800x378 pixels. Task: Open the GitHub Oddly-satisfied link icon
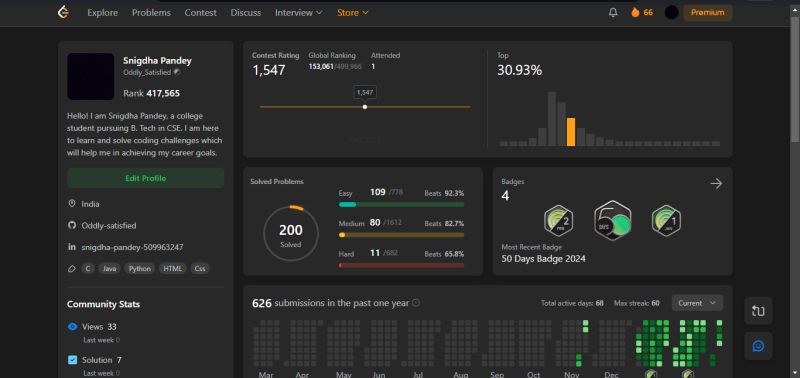tap(71, 225)
